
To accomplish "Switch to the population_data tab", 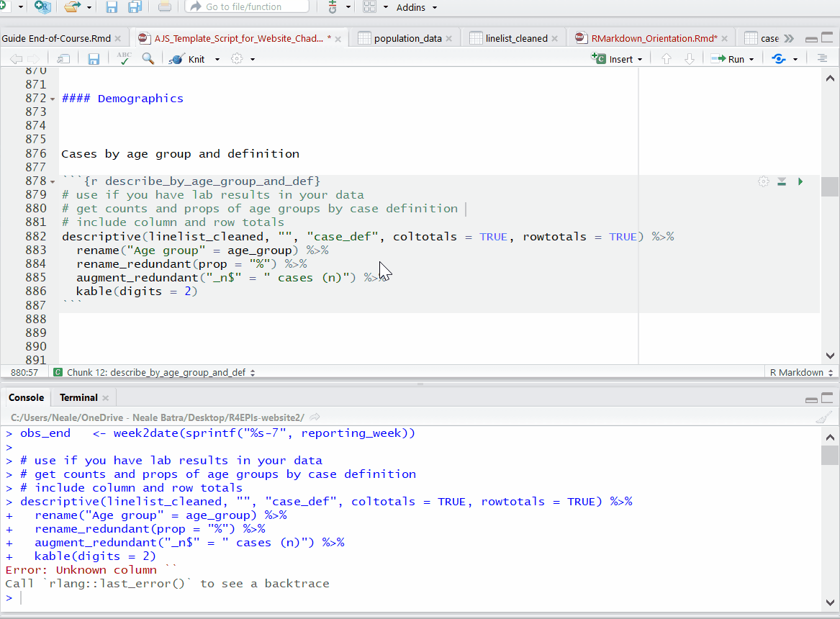I will point(407,39).
